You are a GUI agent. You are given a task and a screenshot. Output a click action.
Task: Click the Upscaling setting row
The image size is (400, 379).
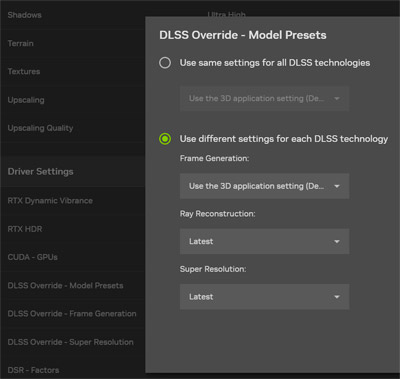coord(73,100)
